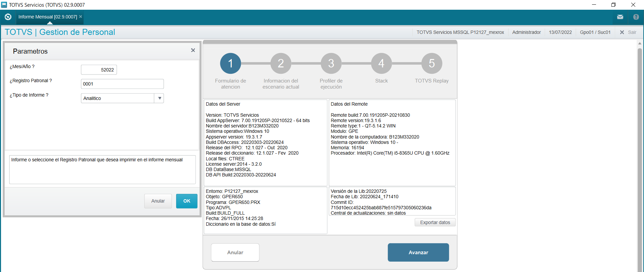The height and width of the screenshot is (272, 644).
Task: Click the Entorno: P12127_mexrox line
Action: [x=232, y=191]
